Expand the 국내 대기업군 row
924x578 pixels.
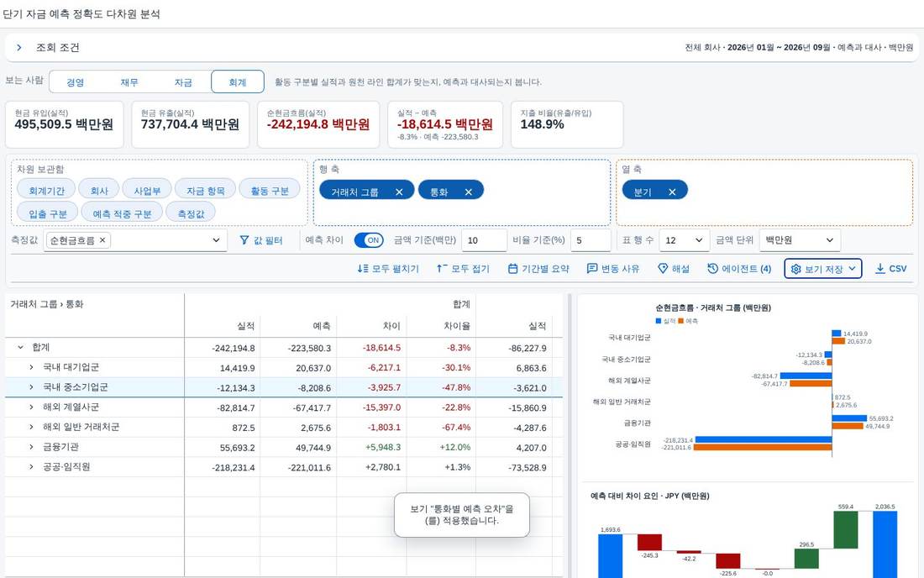coord(31,368)
